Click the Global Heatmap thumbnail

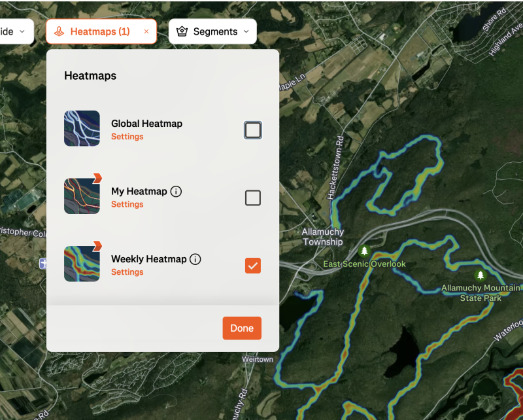82,128
